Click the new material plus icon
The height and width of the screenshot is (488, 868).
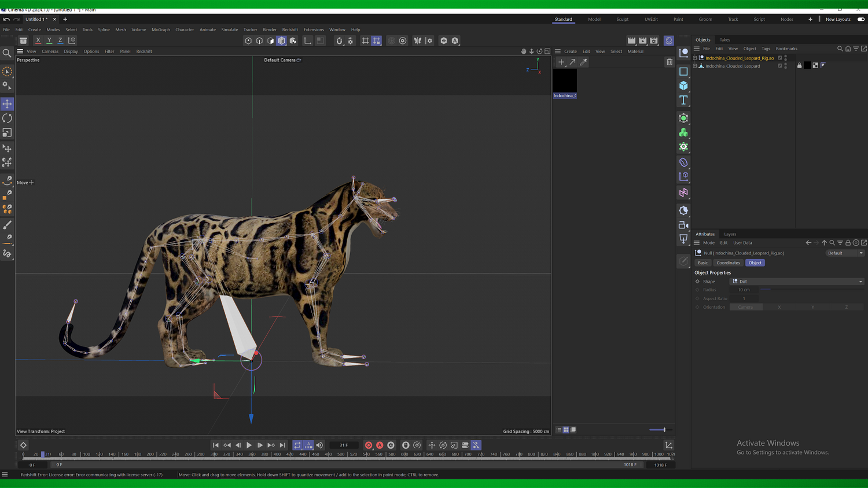(561, 62)
